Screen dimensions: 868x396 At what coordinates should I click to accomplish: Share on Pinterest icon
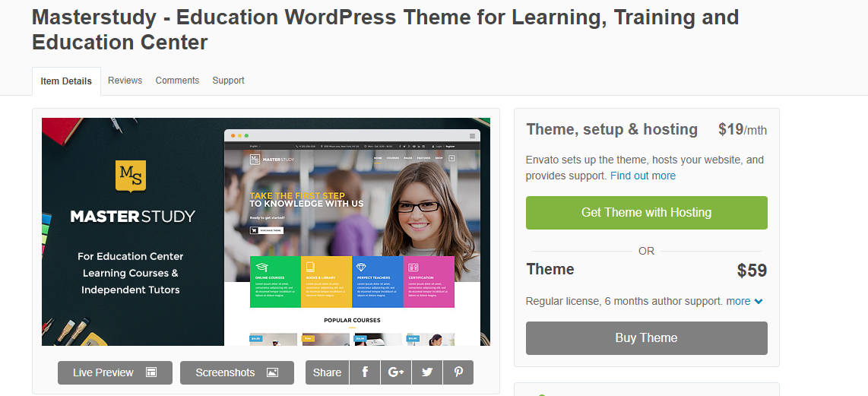[458, 372]
